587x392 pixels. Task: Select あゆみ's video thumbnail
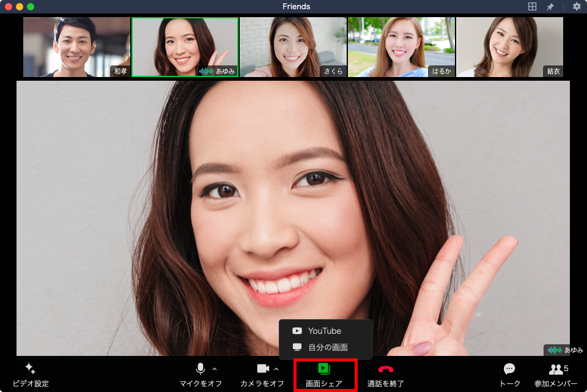pyautogui.click(x=185, y=47)
